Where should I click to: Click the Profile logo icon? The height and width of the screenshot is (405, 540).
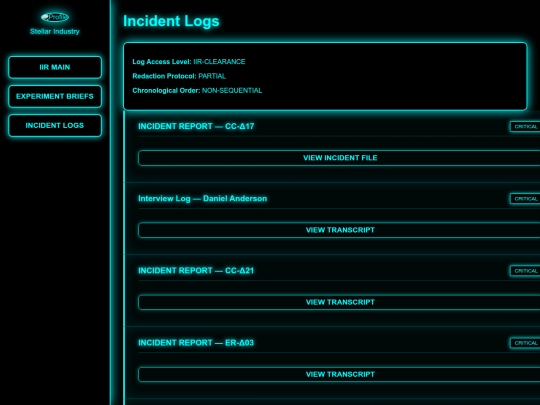click(x=54, y=17)
